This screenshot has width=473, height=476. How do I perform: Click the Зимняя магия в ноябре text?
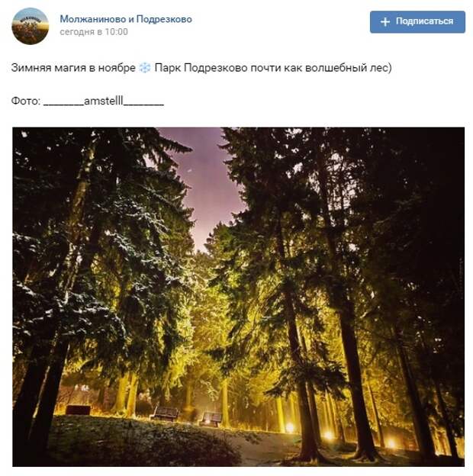[x=73, y=67]
